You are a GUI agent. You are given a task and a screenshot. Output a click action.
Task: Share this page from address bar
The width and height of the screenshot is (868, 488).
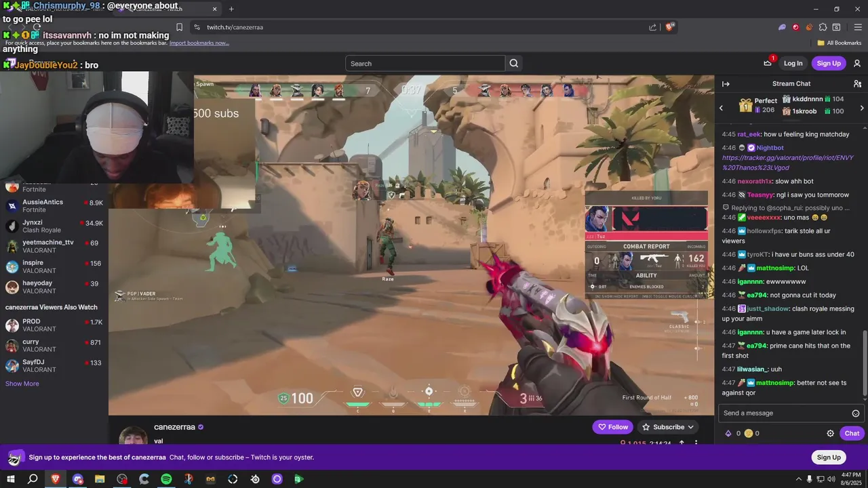point(652,27)
